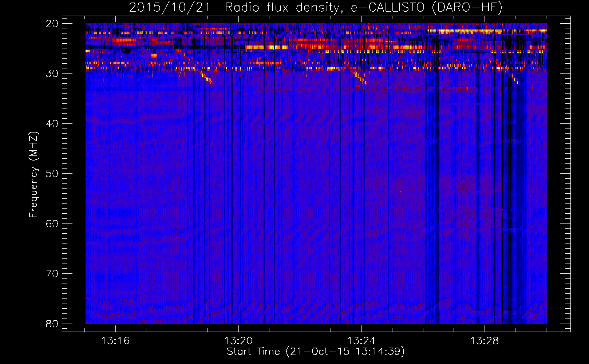Click the faint drifting burst near 13:29
This screenshot has height=364, width=589.
515,78
